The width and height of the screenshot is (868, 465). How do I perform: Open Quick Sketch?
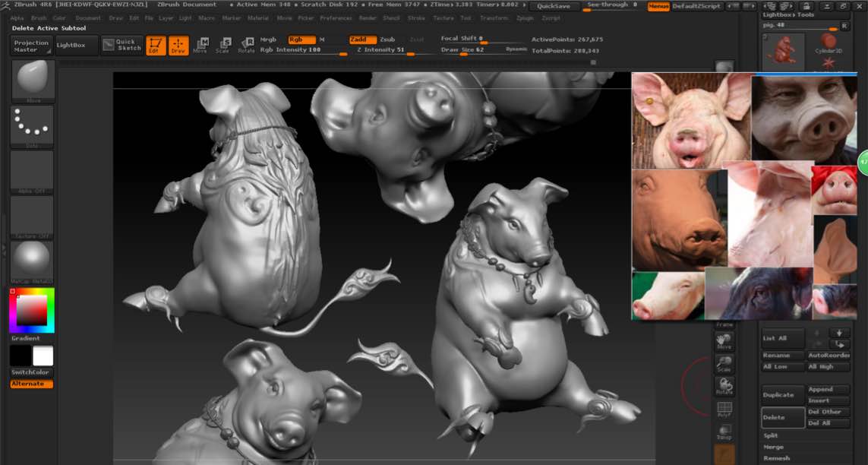[x=122, y=45]
